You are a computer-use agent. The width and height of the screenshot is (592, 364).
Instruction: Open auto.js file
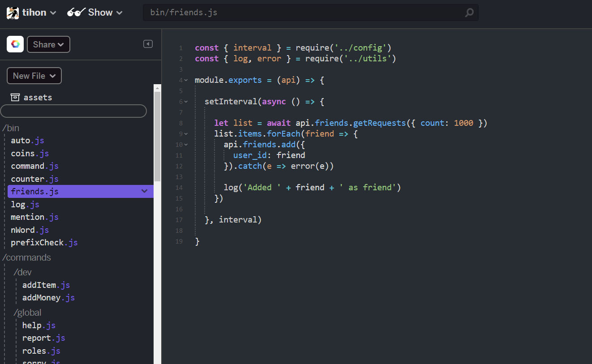[x=27, y=141]
